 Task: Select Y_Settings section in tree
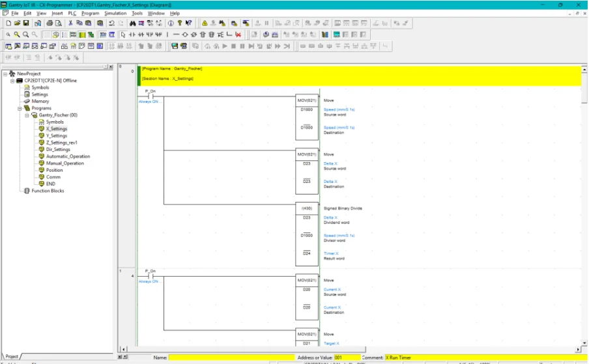pos(56,136)
